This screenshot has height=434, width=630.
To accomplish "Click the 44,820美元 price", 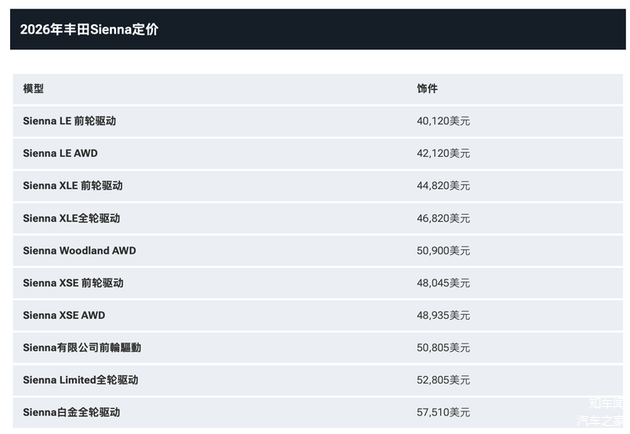I will pos(443,186).
